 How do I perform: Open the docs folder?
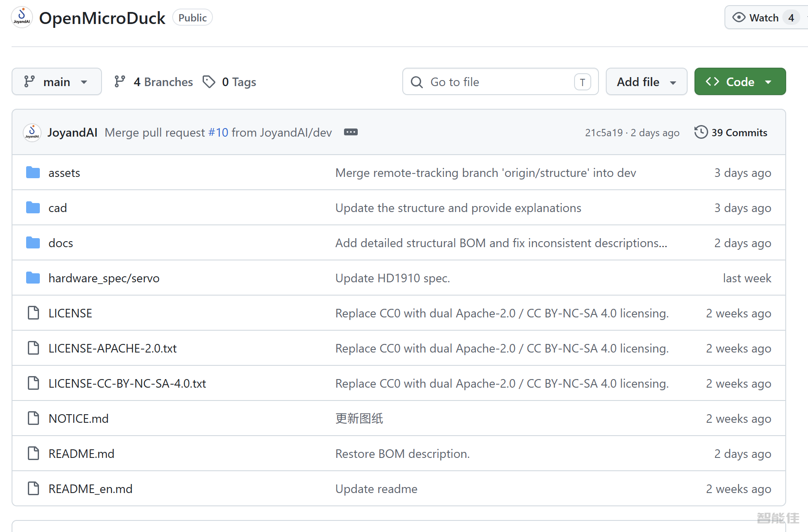point(61,243)
